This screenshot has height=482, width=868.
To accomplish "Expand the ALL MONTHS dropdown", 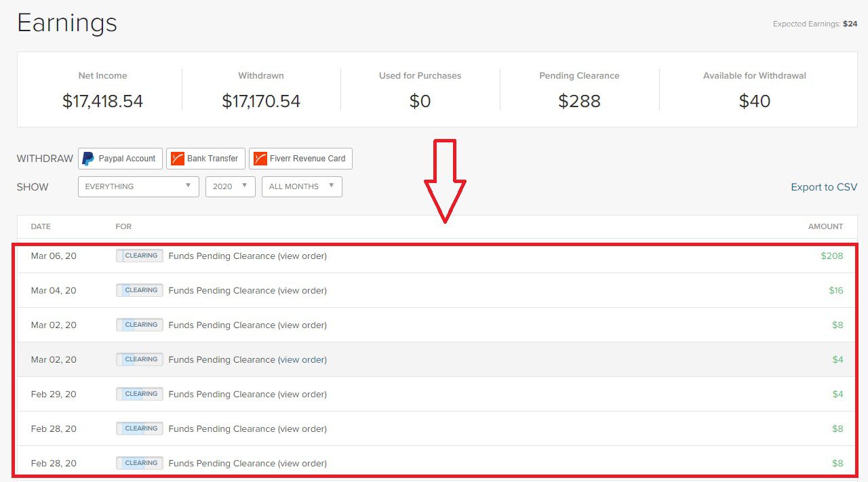I will pos(302,186).
